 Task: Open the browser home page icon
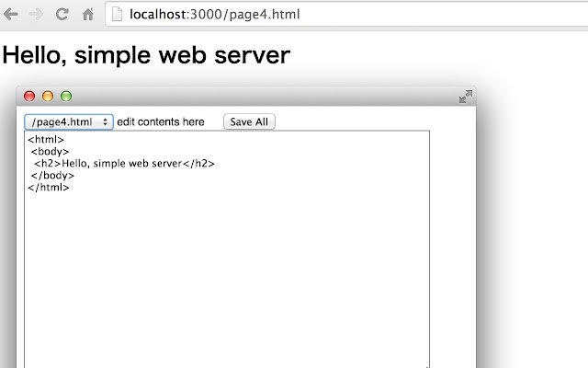pos(88,15)
